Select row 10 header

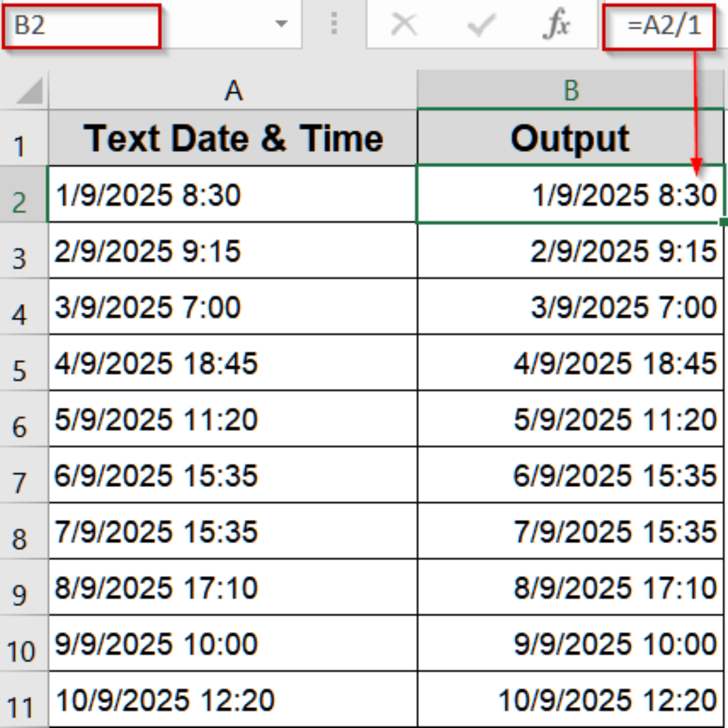coord(24,643)
